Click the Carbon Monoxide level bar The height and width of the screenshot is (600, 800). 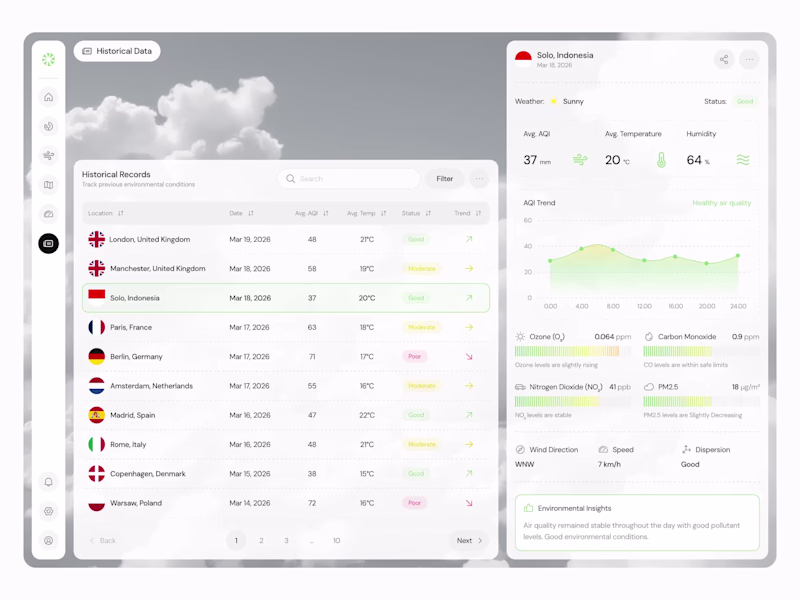point(701,351)
